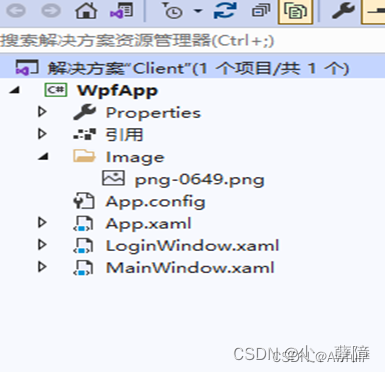Click the Back navigation arrow

coord(16,11)
